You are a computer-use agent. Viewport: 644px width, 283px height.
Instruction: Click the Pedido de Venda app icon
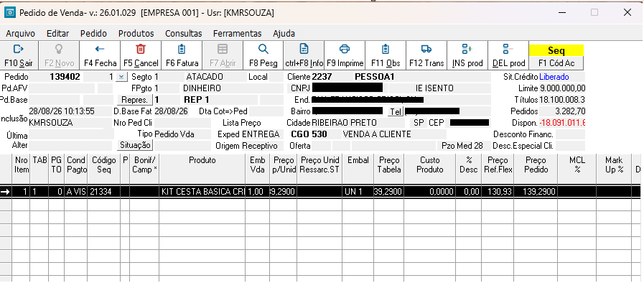tap(10, 12)
